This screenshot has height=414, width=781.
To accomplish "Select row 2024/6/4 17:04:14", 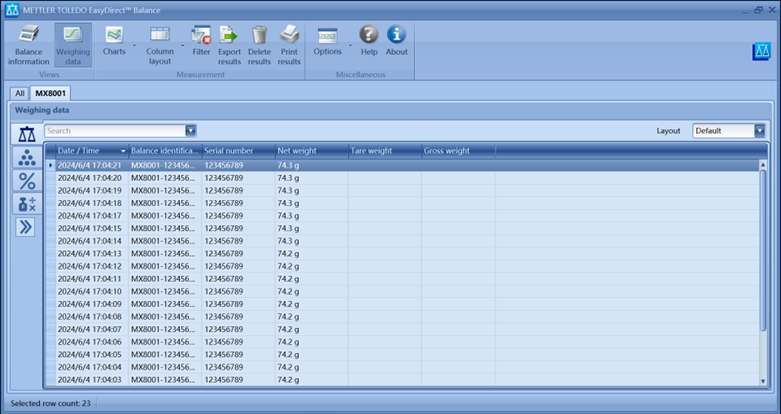I will 402,241.
